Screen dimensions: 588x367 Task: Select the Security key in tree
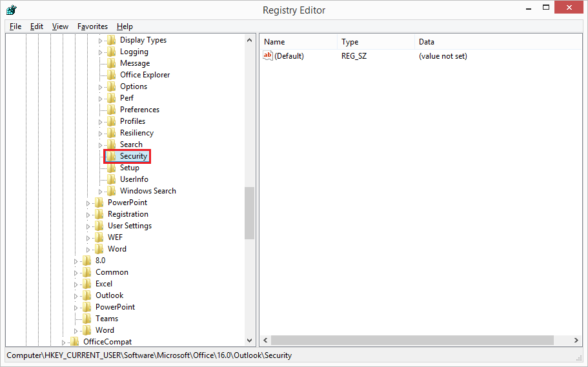point(134,156)
